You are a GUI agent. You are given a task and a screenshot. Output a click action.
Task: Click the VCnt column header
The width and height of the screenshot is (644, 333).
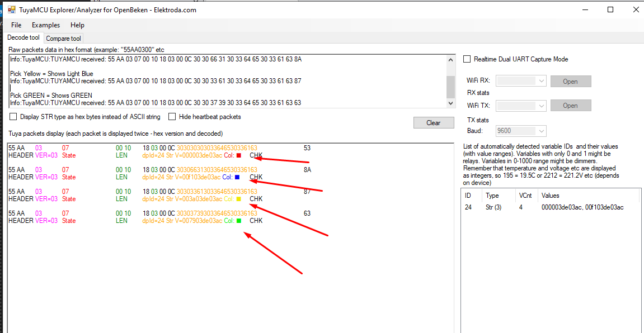click(x=525, y=196)
